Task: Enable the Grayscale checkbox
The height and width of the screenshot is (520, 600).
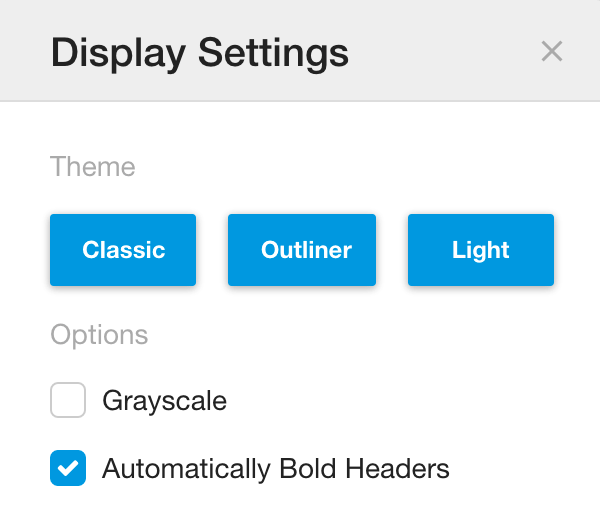Action: 68,400
